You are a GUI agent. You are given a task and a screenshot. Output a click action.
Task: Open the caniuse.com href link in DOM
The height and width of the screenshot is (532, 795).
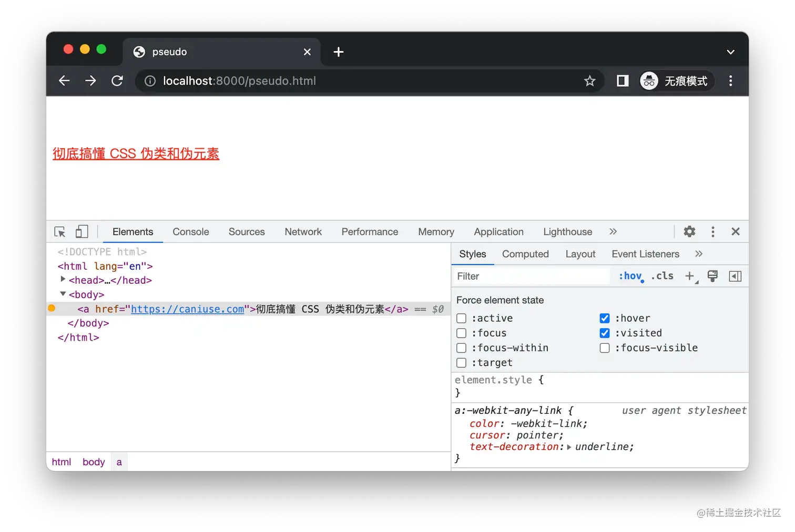187,309
